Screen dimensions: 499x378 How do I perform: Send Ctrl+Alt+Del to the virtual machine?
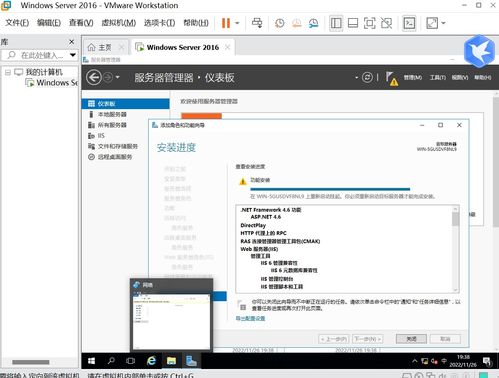coord(257,23)
